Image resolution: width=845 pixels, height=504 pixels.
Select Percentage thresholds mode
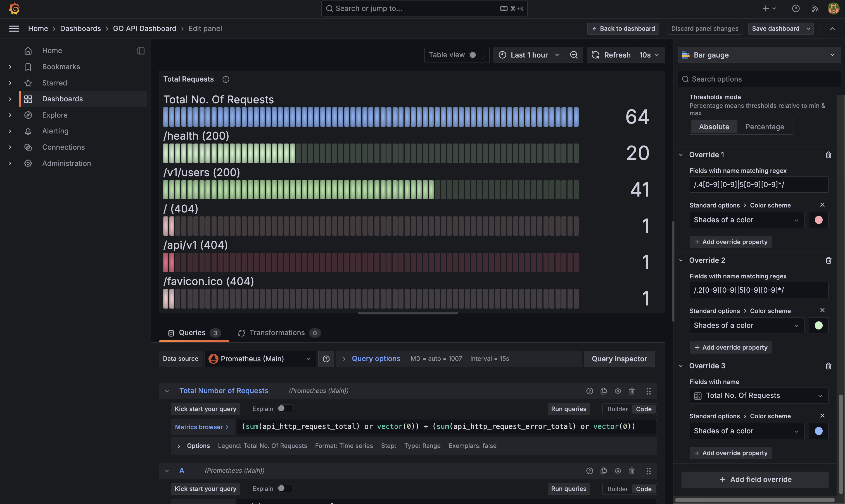click(765, 127)
